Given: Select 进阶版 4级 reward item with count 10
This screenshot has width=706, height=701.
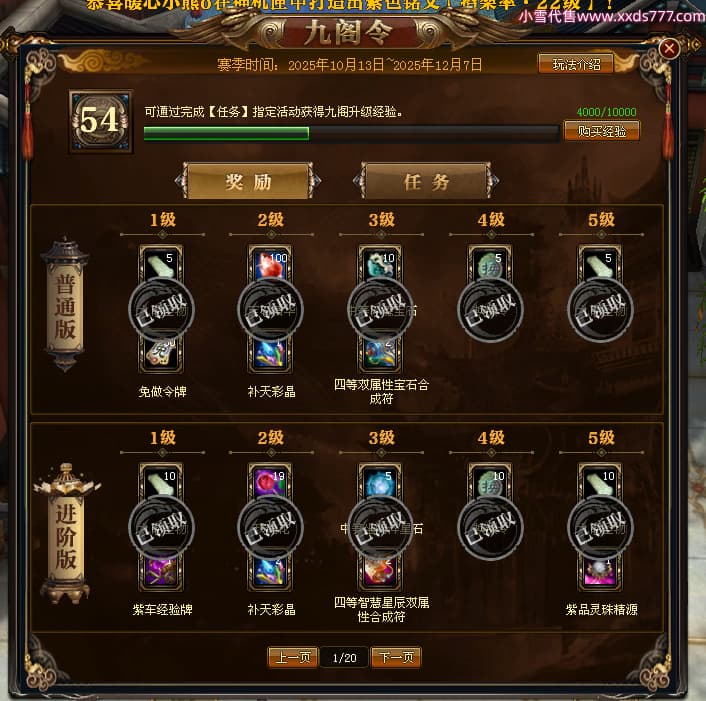Looking at the screenshot, I should (490, 483).
